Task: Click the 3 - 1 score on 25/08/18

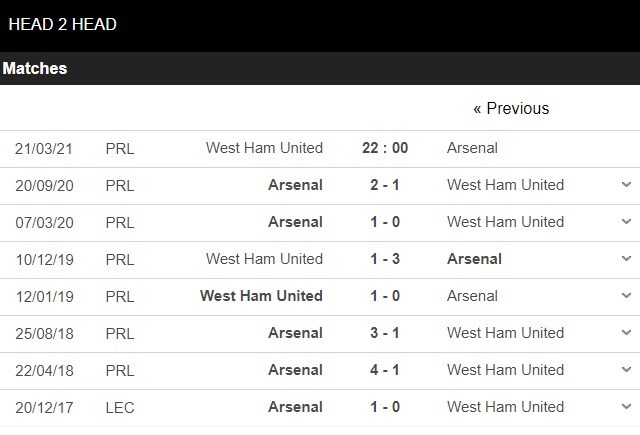Action: (x=385, y=333)
